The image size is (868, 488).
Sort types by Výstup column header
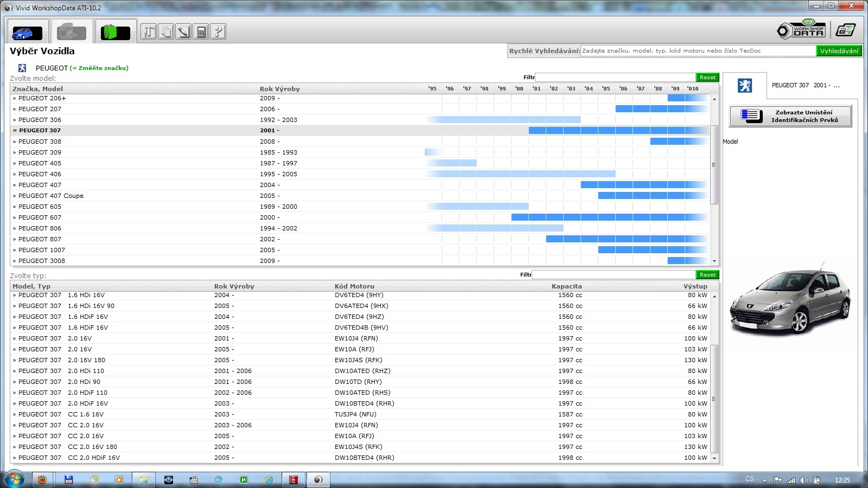point(695,286)
